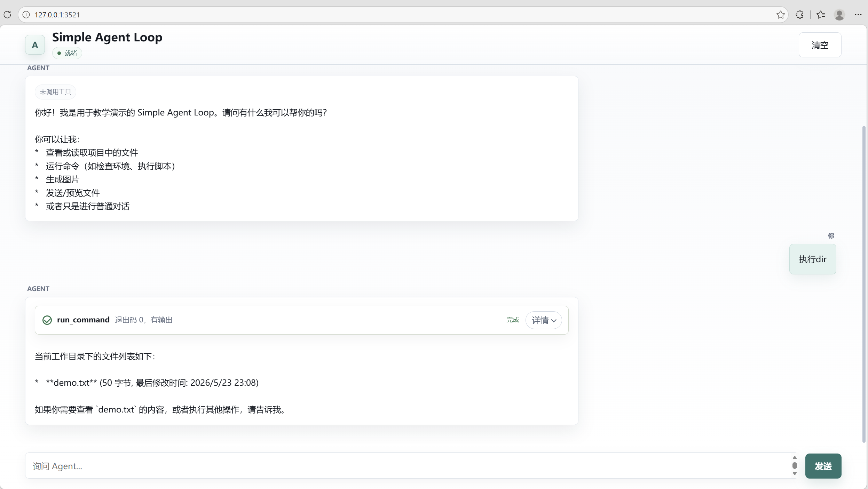The width and height of the screenshot is (868, 489).
Task: Open the browser extensions puzzle icon
Action: (800, 15)
